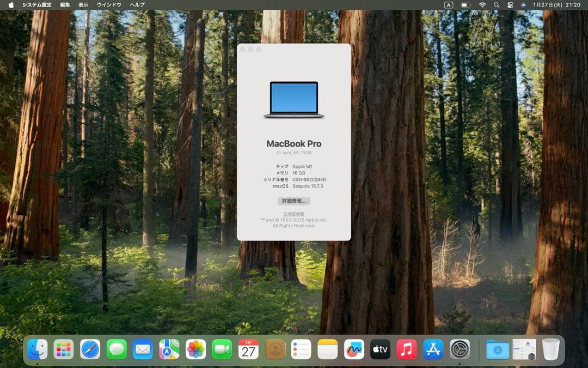Open the Photos app
This screenshot has height=368, width=588.
[195, 349]
